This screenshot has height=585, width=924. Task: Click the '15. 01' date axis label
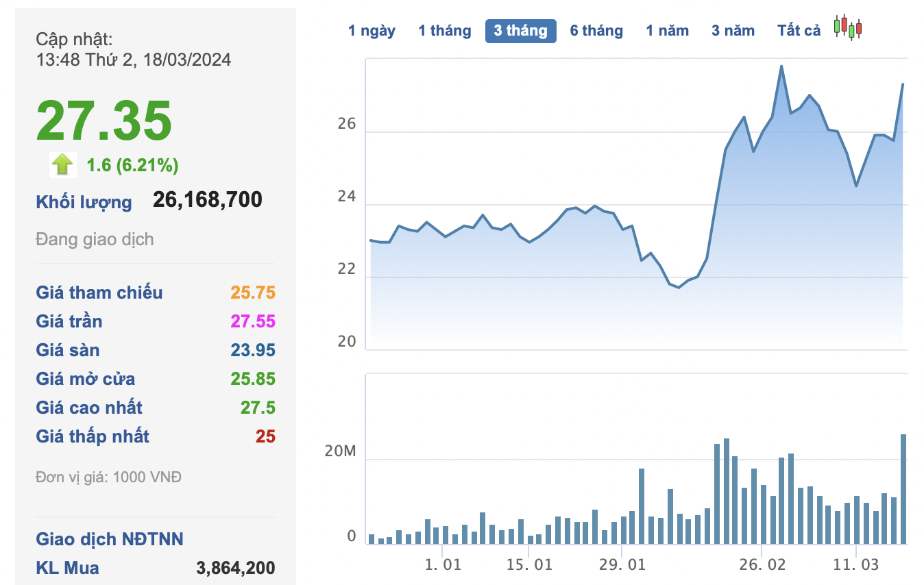tap(529, 566)
